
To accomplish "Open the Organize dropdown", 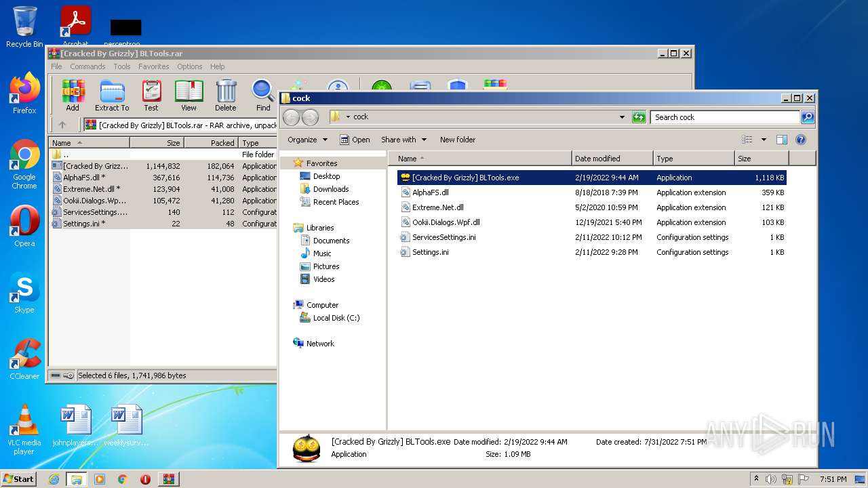I will coord(307,140).
